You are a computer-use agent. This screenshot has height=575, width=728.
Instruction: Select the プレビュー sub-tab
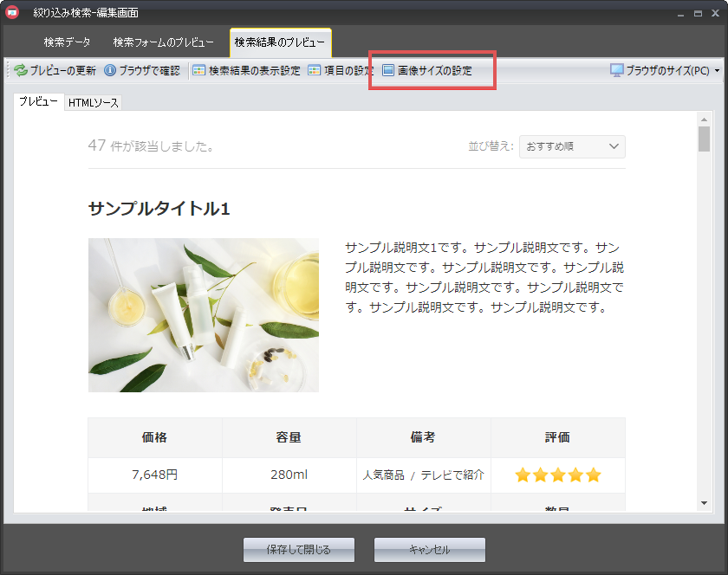[x=39, y=102]
